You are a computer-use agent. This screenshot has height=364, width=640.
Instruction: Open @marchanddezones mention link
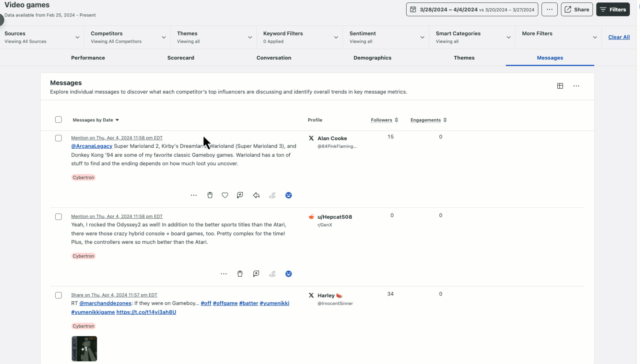(x=105, y=303)
